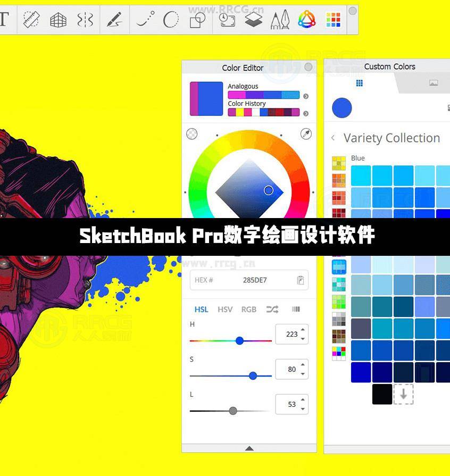Screen dimensions: 450x476
Task: Enable the Symmetry tool
Action: [86, 20]
